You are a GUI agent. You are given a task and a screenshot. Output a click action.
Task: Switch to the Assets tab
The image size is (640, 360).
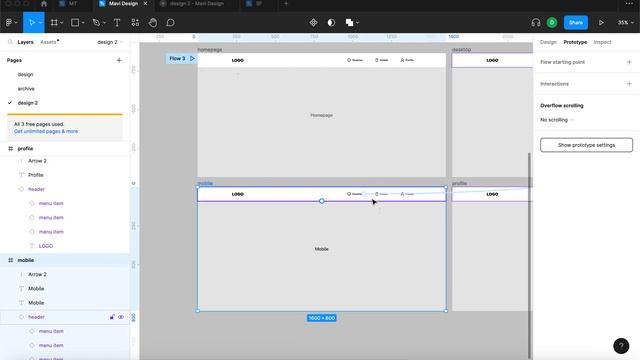click(49, 42)
